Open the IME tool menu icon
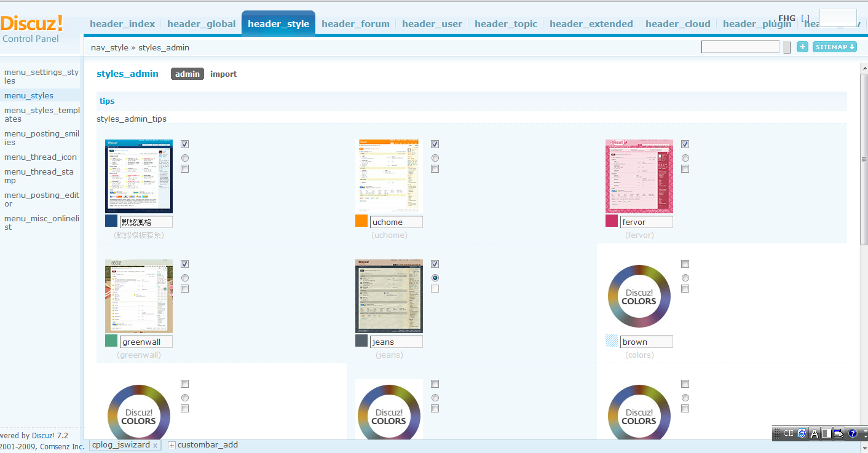The image size is (868, 453). (839, 433)
